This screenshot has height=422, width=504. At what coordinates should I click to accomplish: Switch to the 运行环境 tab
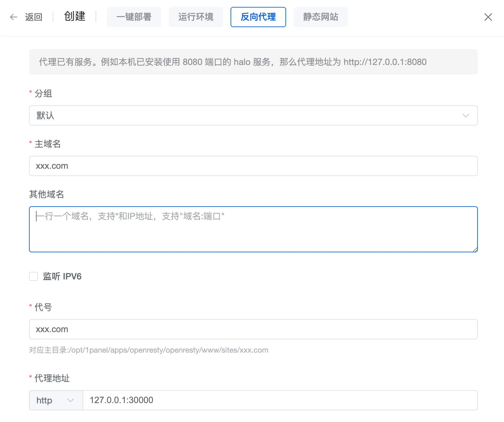196,17
